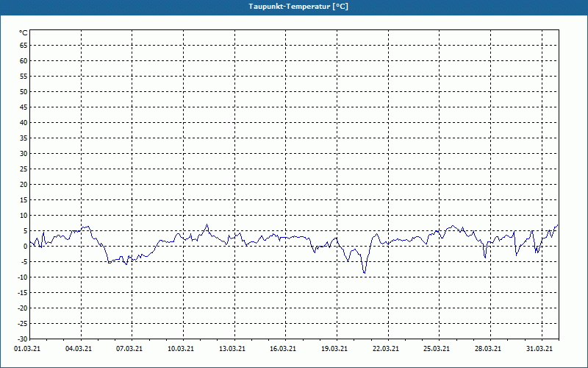Click the Taupunkt-Temperatur chart title
This screenshot has width=588, height=368.
click(x=298, y=7)
